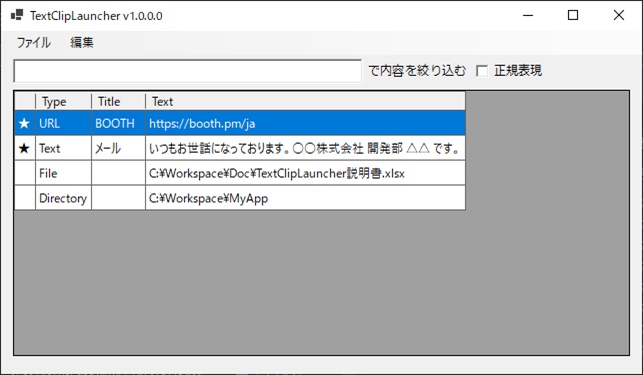Viewport: 643px width, 375px height.
Task: Close the TextClipLauncher window
Action: click(x=619, y=15)
